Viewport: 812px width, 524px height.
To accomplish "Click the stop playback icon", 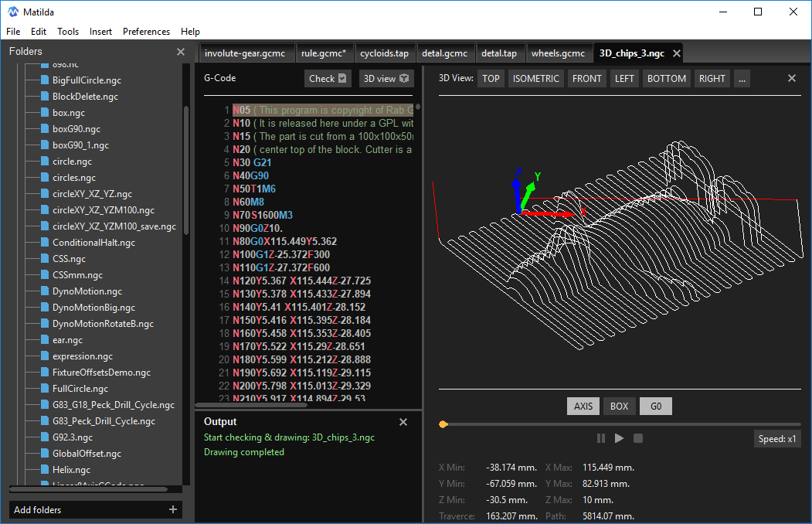I will [638, 438].
